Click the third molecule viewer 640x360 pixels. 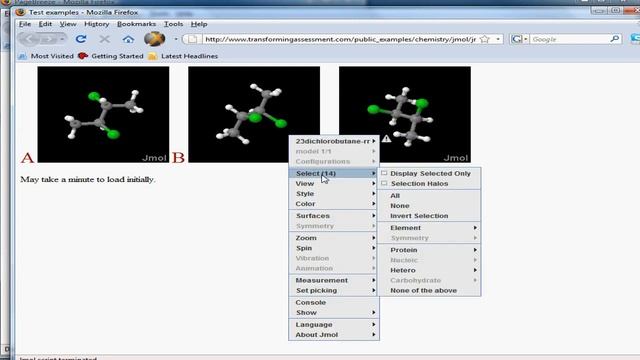point(405,114)
